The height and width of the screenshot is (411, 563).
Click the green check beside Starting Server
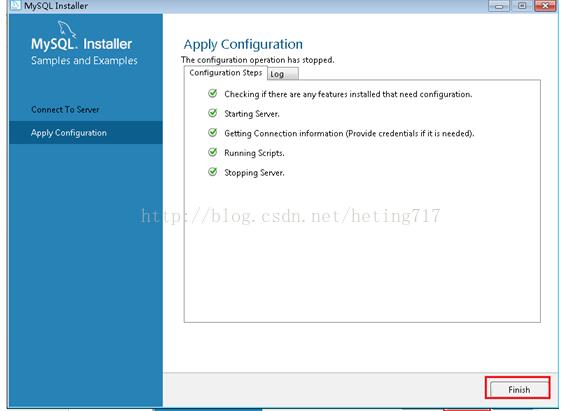coord(213,113)
